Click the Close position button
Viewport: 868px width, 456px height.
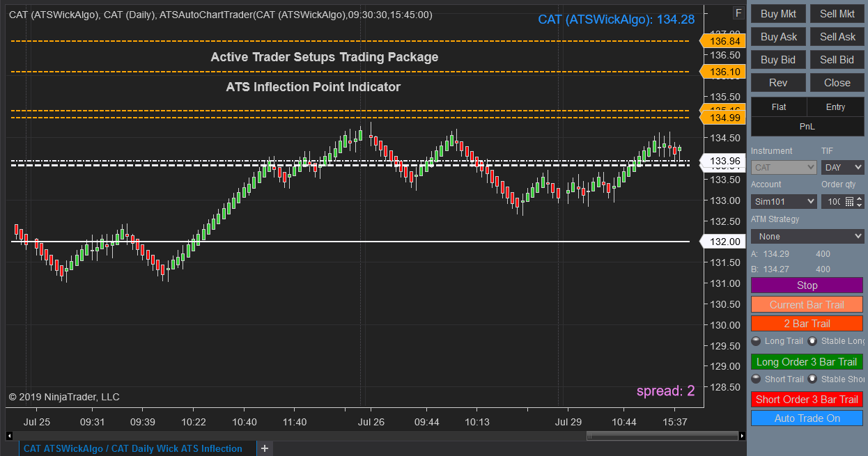point(837,83)
